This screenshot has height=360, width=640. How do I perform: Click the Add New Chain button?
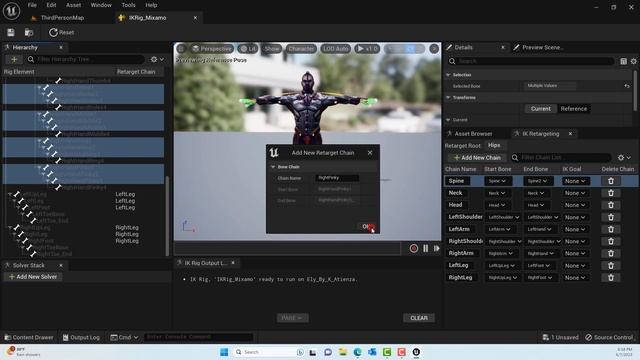(x=477, y=158)
